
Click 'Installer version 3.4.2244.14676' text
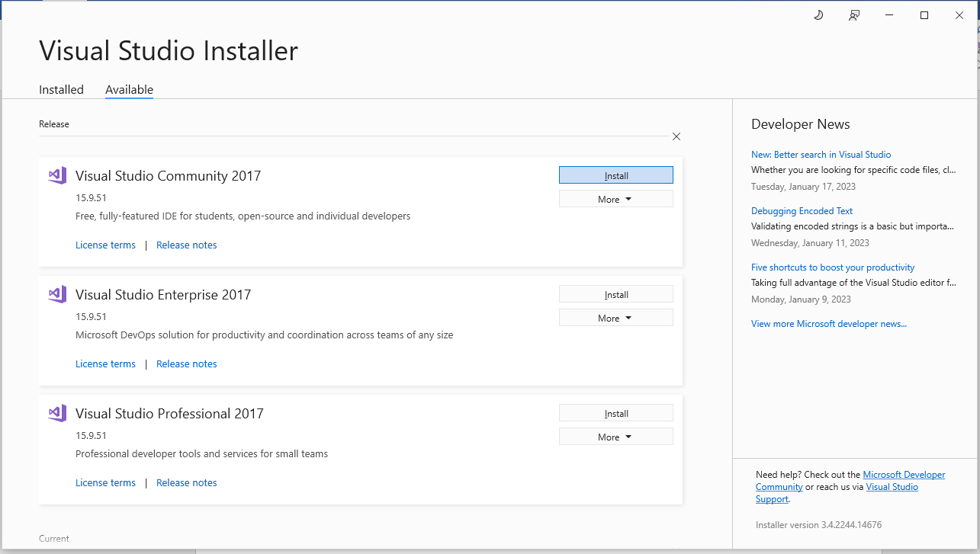point(818,524)
